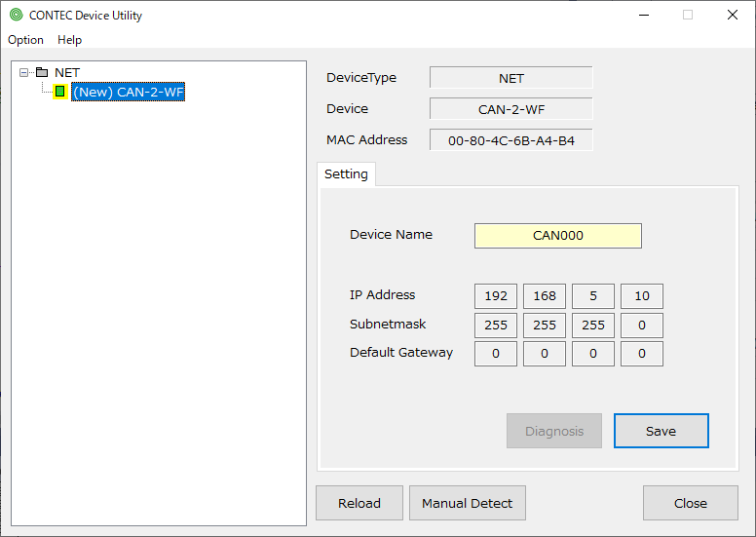The height and width of the screenshot is (537, 756).
Task: Click the green CAN-2-WF device icon
Action: point(60,92)
